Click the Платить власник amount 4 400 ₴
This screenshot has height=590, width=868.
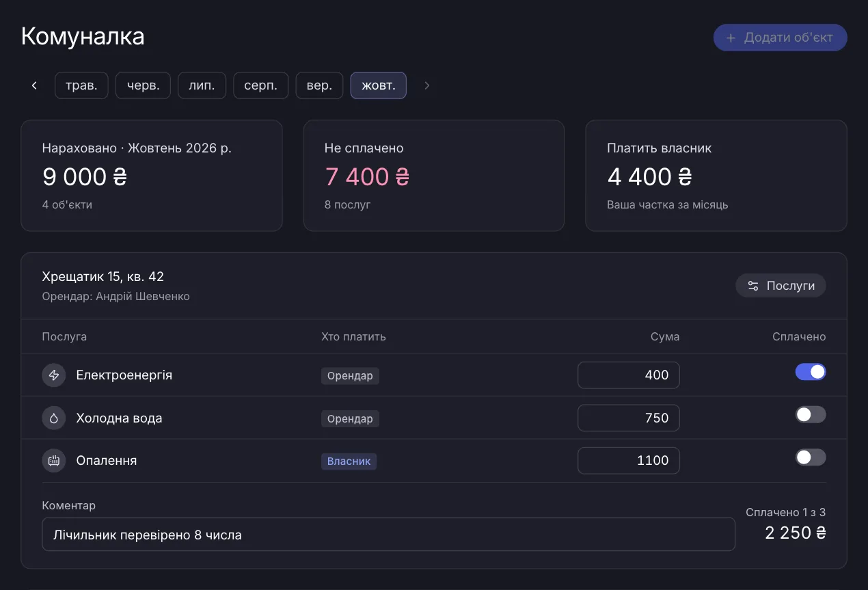tap(649, 177)
